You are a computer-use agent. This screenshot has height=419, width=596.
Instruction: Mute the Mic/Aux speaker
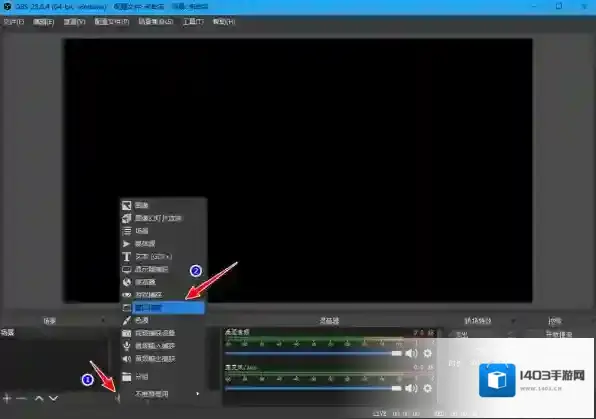pos(411,388)
